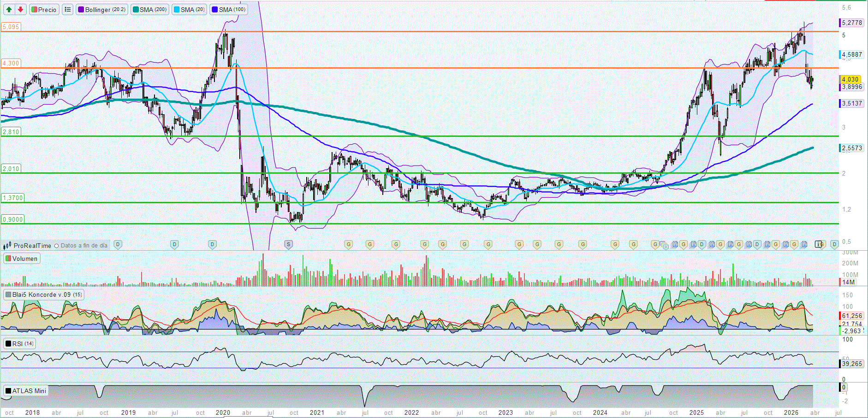
Task: Click the green up arrow button
Action: [9, 9]
